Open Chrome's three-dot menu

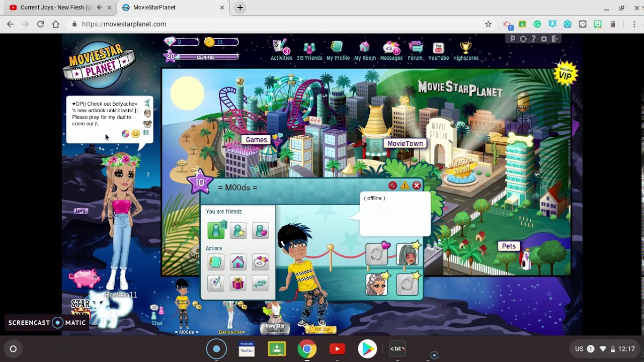[x=633, y=24]
